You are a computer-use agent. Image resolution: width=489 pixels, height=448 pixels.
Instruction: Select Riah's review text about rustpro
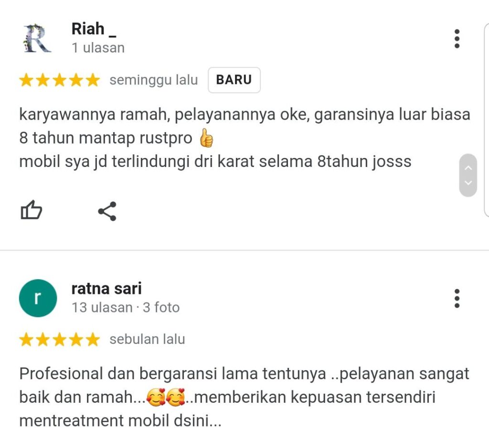[244, 138]
